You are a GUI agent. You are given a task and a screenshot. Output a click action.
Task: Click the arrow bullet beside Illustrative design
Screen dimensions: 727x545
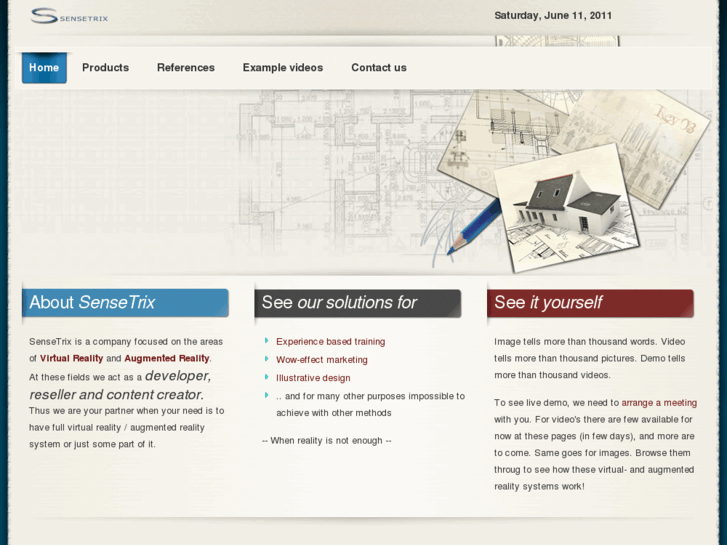click(267, 377)
